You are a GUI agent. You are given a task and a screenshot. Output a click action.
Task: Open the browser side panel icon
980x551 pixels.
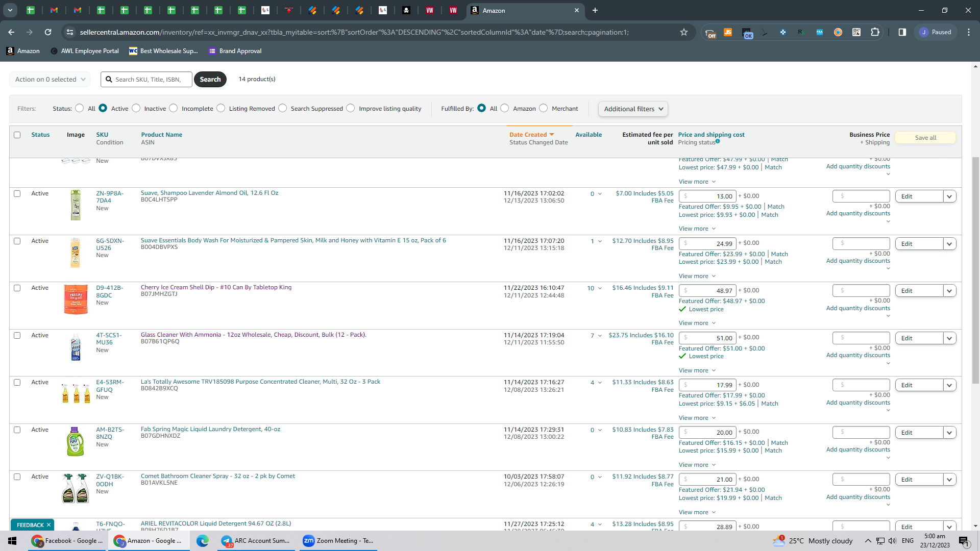[x=902, y=32]
